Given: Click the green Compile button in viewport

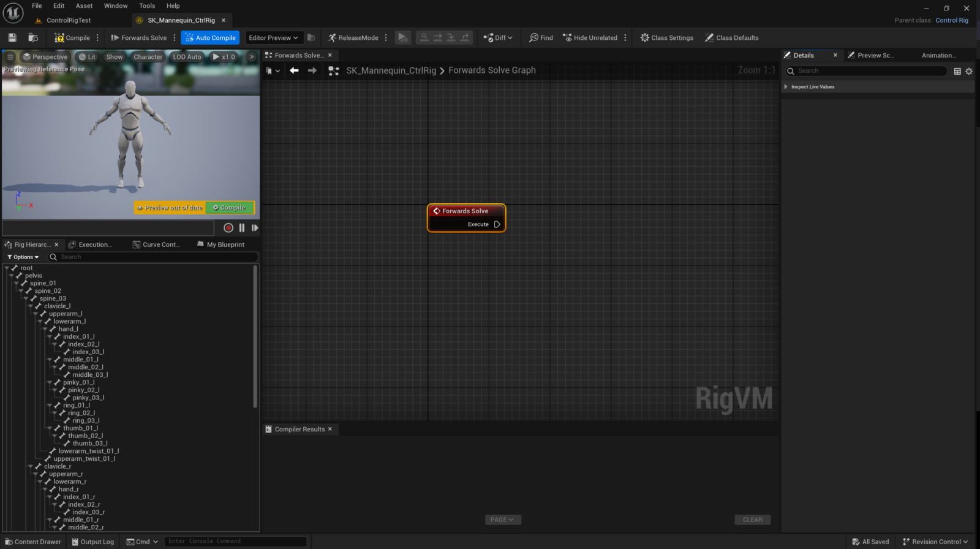Looking at the screenshot, I should pyautogui.click(x=230, y=208).
